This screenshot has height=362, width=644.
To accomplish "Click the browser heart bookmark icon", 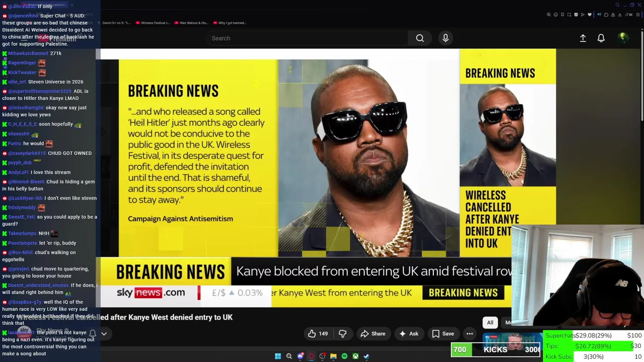I will (x=590, y=15).
